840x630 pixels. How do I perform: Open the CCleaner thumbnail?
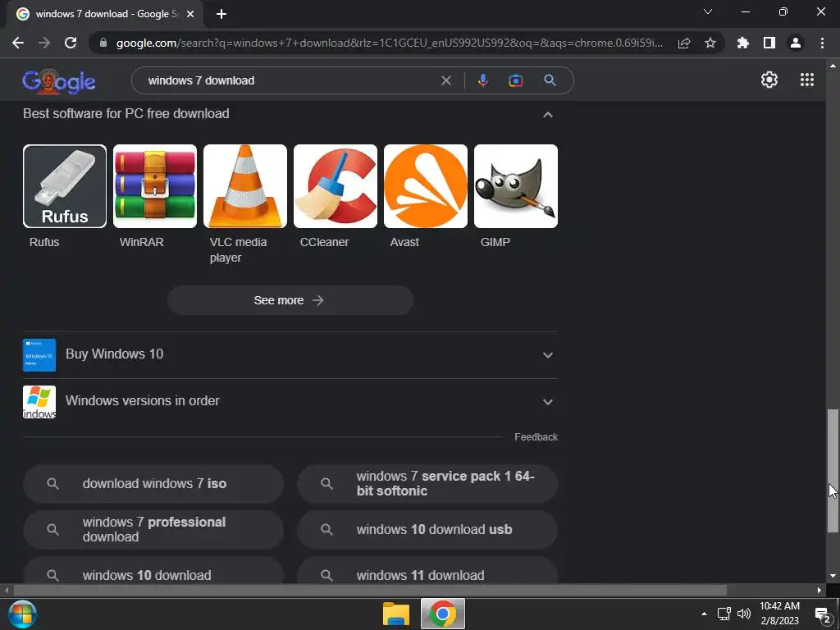pos(336,186)
